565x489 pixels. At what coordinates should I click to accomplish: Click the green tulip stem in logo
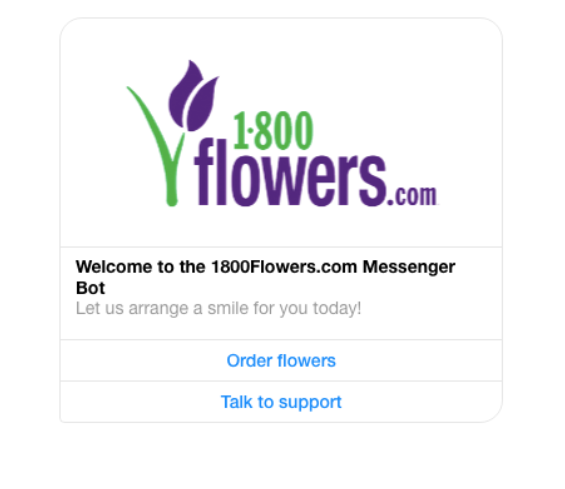pyautogui.click(x=176, y=169)
